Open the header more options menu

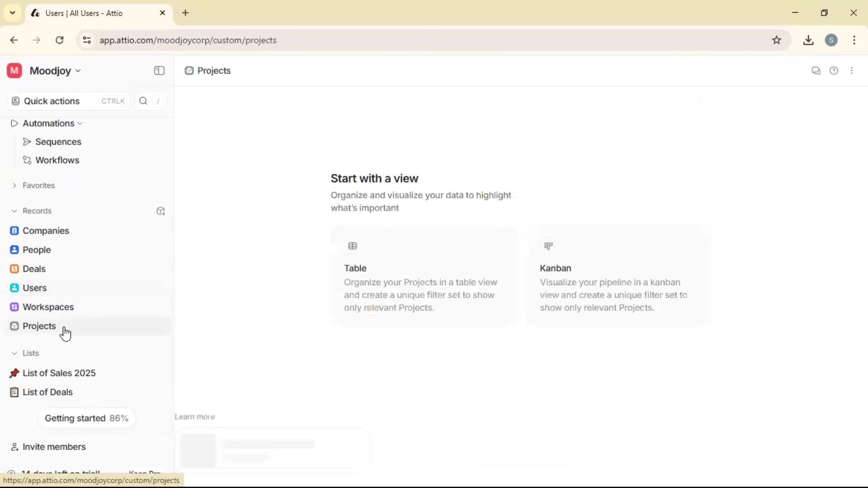(852, 71)
